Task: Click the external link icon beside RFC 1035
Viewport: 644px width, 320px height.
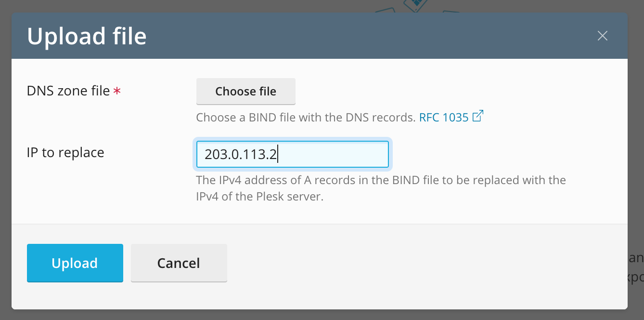Action: [x=477, y=117]
